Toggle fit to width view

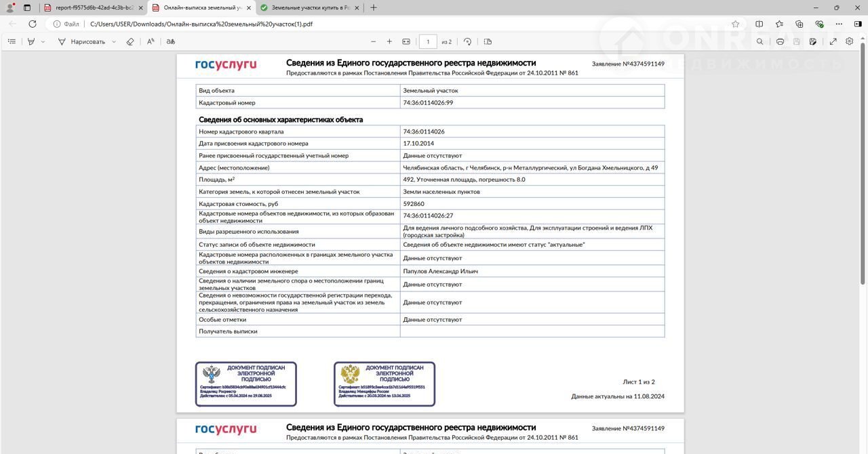click(x=406, y=41)
